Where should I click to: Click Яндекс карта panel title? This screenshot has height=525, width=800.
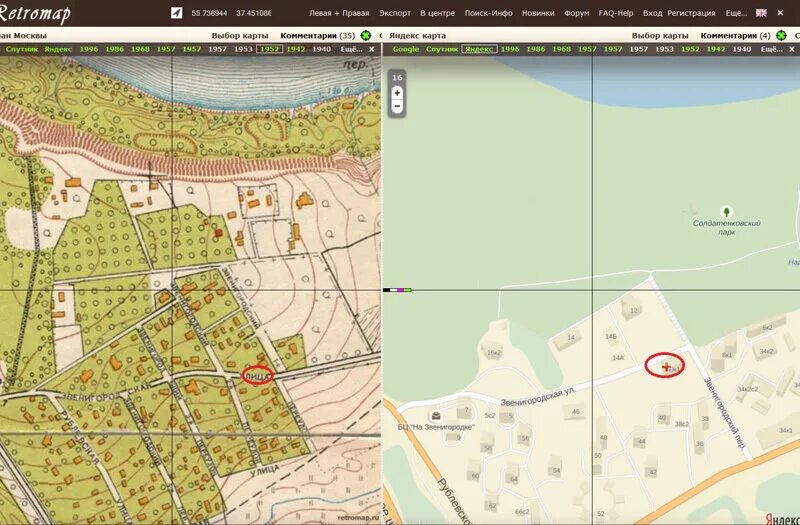(417, 36)
